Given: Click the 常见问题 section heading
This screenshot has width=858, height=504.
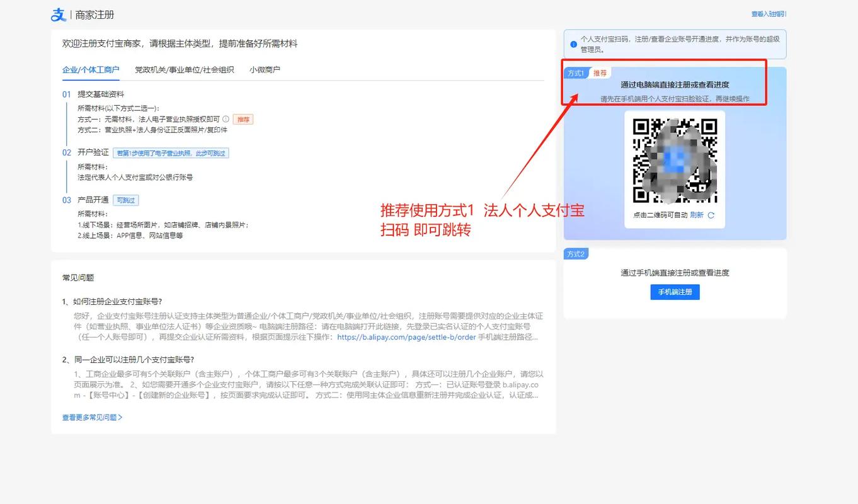Looking at the screenshot, I should point(78,278).
